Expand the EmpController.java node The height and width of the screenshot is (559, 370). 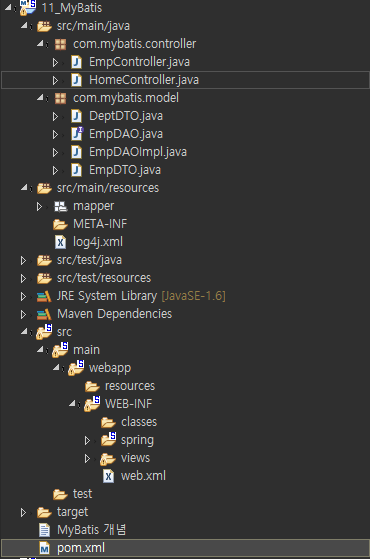(55, 62)
